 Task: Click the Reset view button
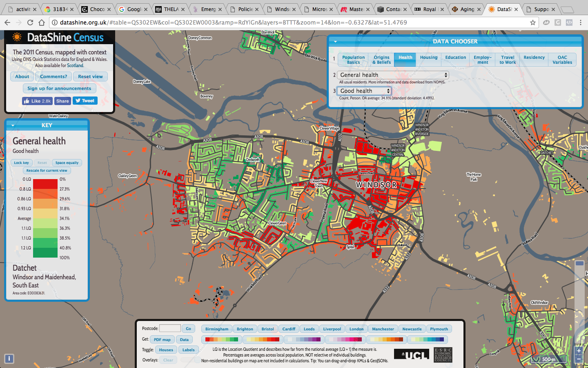(90, 76)
